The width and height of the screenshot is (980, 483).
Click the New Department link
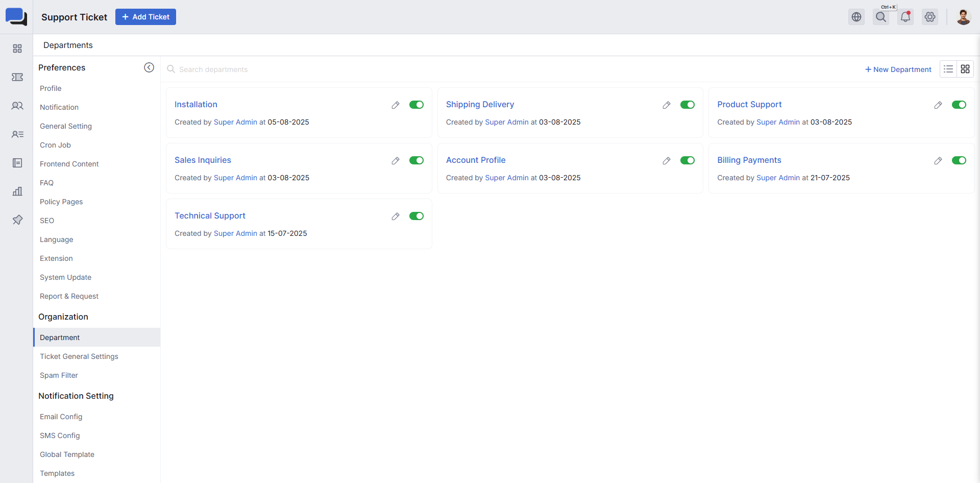898,69
